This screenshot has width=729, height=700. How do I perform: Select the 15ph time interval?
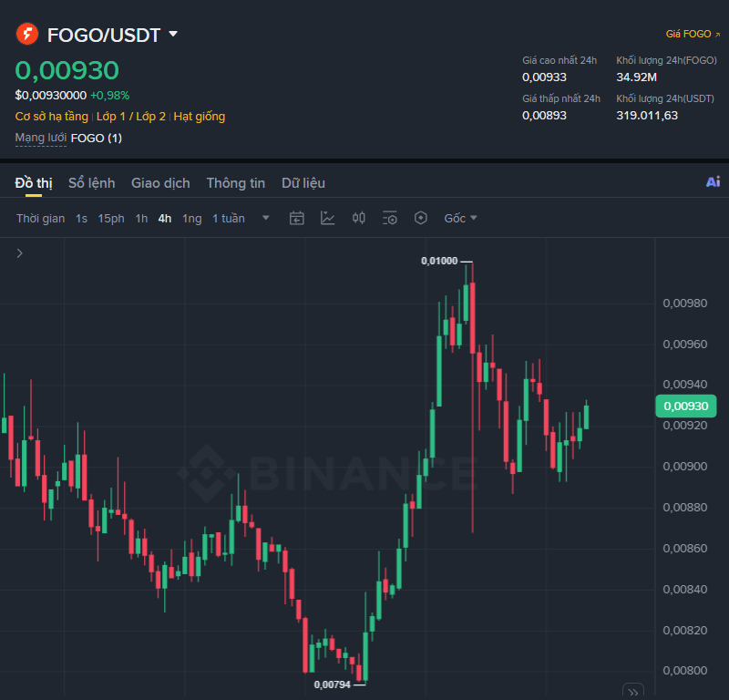point(111,219)
